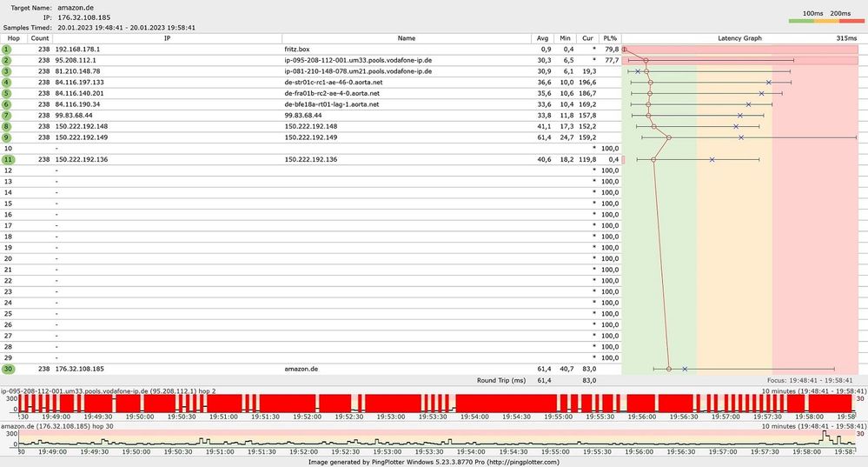This screenshot has height=467, width=868.
Task: Click the 315ms graph scale label
Action: [846, 38]
